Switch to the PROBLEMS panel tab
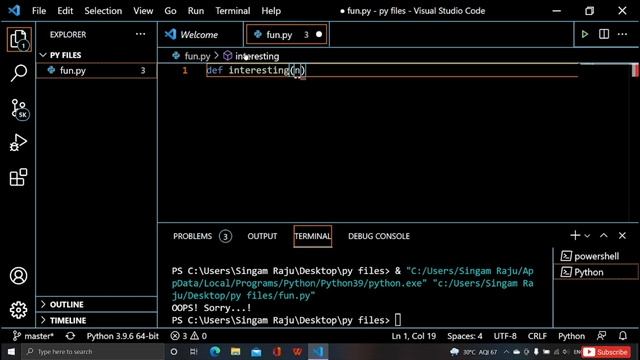The width and height of the screenshot is (640, 360). 202,236
